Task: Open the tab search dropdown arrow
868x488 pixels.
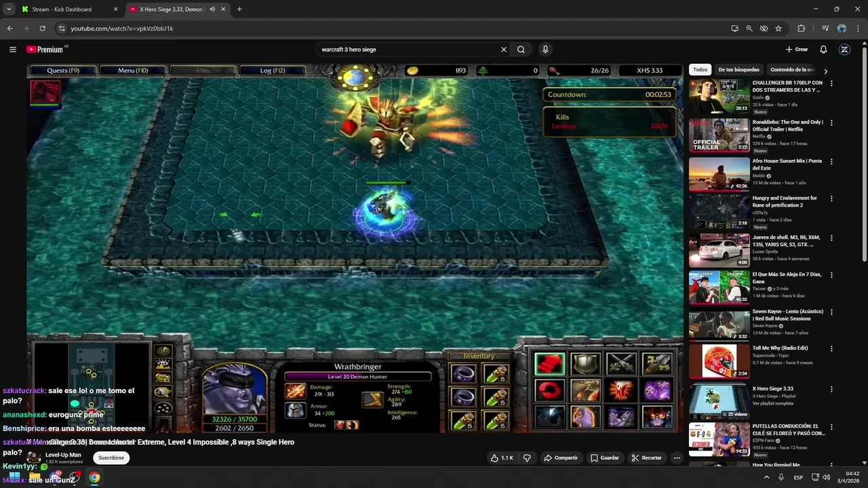Action: (9, 9)
